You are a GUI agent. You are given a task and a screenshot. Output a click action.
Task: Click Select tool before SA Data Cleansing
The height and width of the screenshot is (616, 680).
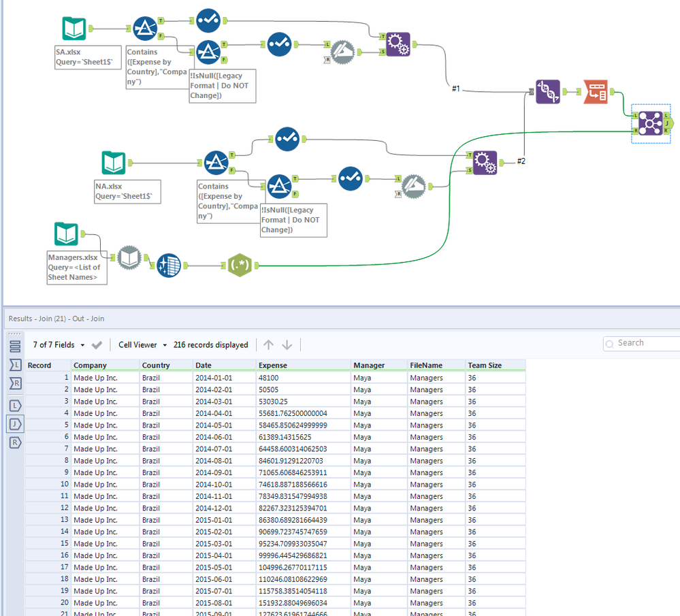279,44
